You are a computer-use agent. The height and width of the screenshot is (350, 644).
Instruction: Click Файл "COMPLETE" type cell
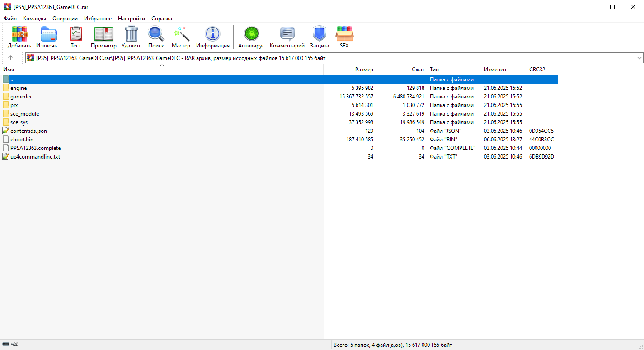tap(452, 148)
